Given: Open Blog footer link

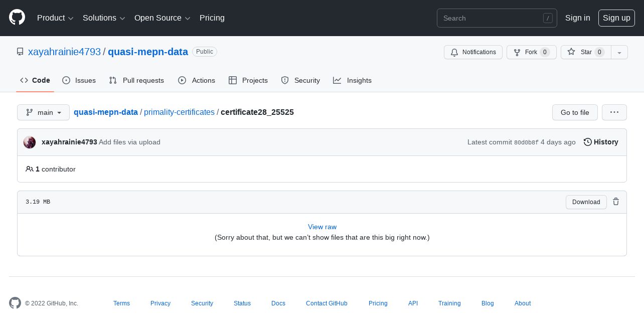Looking at the screenshot, I should (x=488, y=303).
